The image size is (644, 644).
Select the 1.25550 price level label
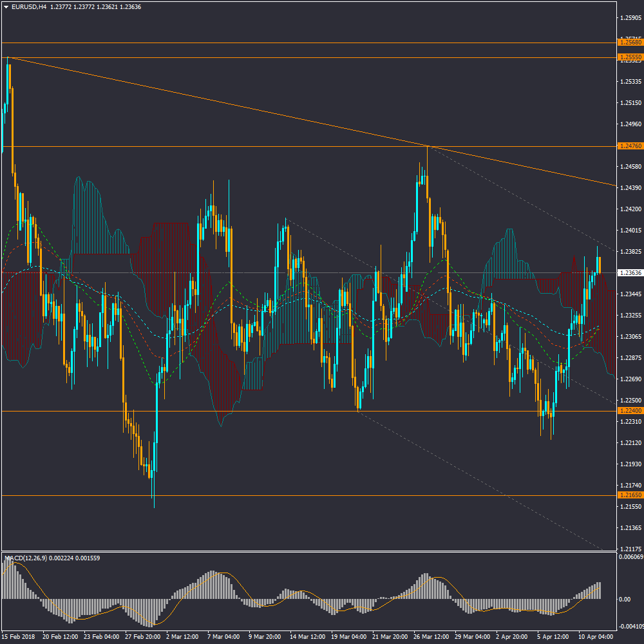click(x=629, y=57)
